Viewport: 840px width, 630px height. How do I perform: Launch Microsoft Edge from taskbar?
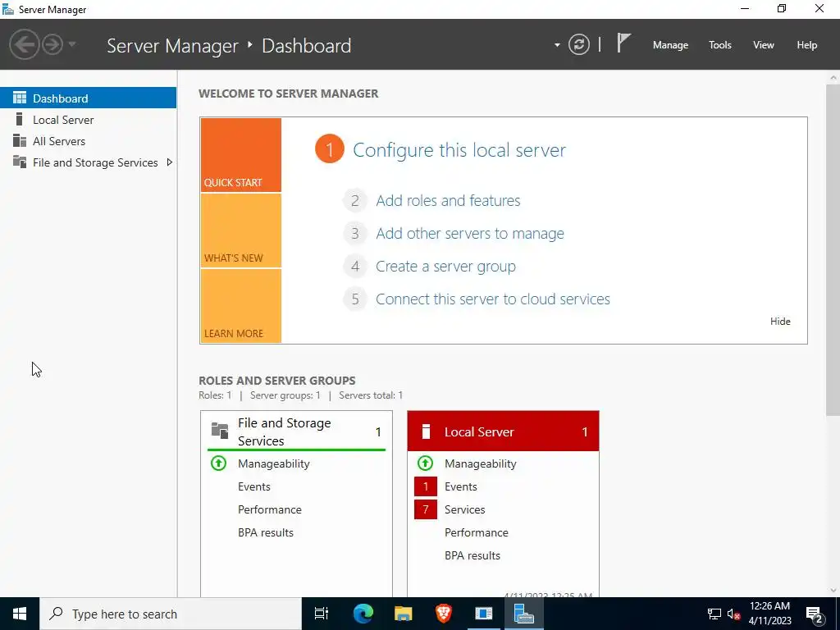coord(363,614)
